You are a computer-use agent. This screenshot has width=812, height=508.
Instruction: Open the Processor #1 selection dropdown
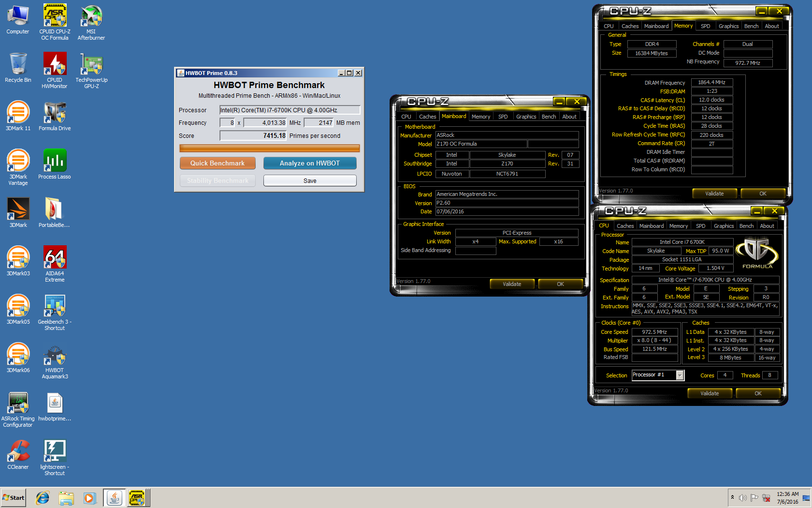[680, 375]
